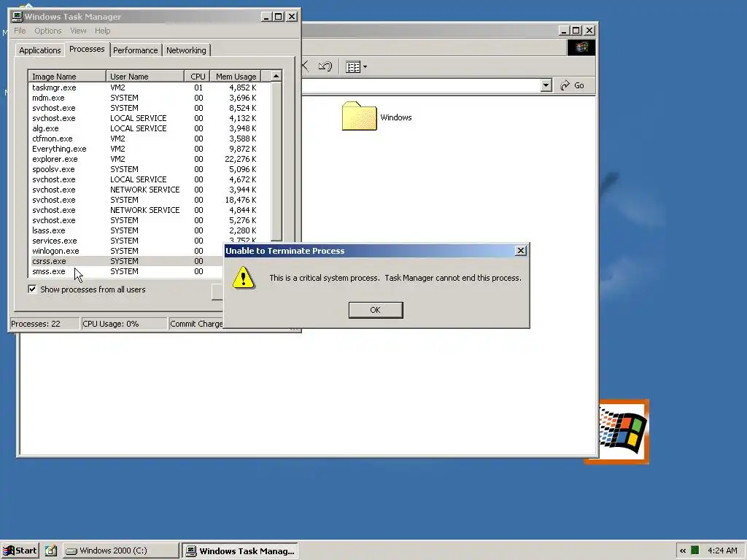Open the Help menu in Task Manager
747x560 pixels.
click(x=102, y=31)
